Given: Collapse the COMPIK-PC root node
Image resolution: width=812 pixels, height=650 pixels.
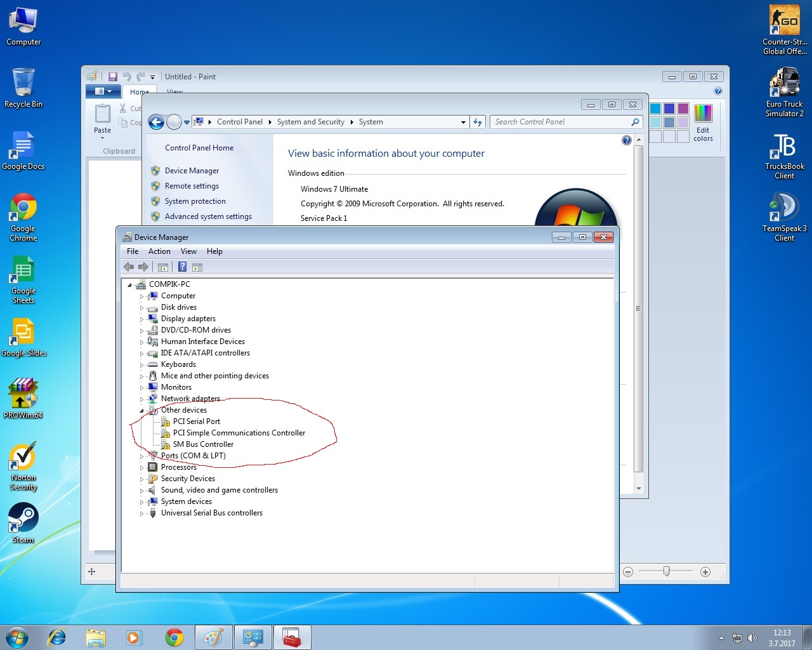Looking at the screenshot, I should tap(129, 285).
